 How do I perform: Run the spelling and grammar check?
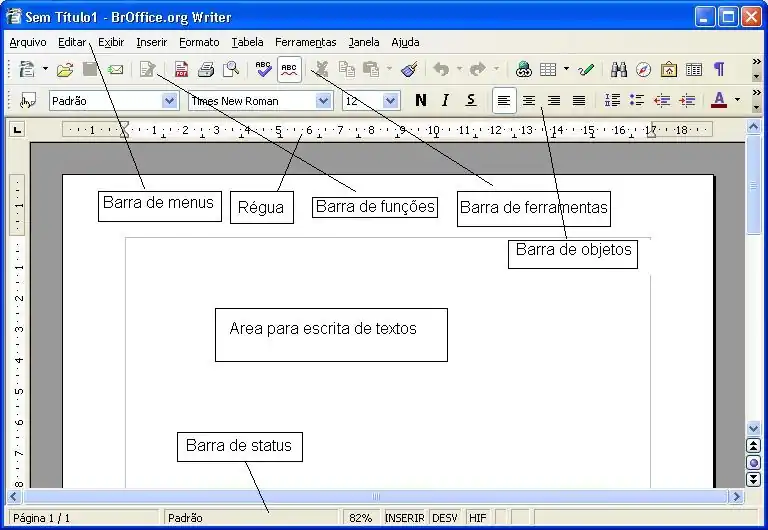[x=263, y=69]
